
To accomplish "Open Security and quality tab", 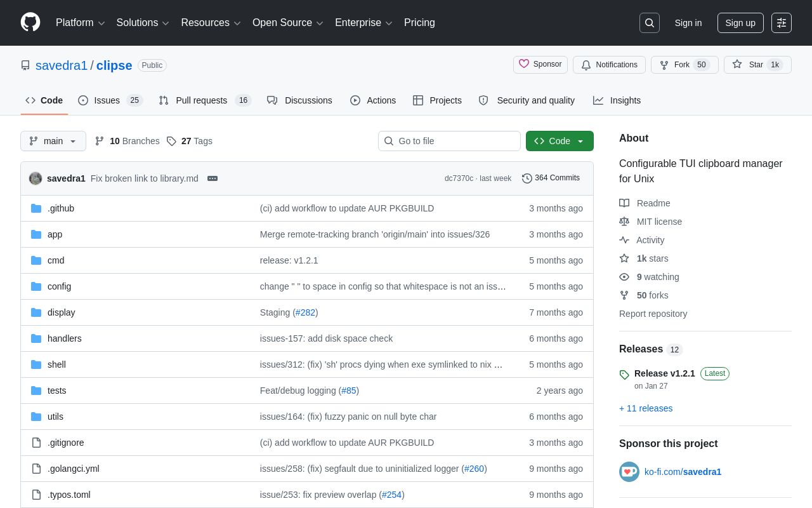I will (527, 100).
